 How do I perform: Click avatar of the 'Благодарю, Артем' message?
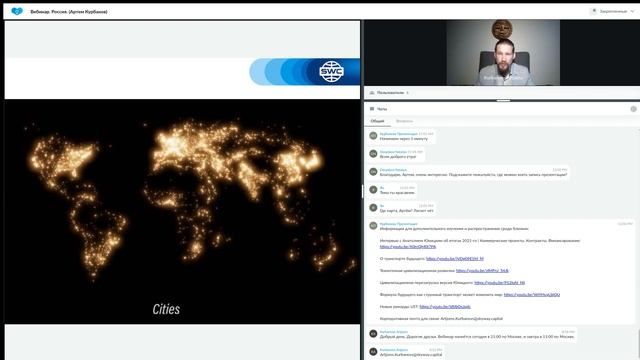point(373,172)
